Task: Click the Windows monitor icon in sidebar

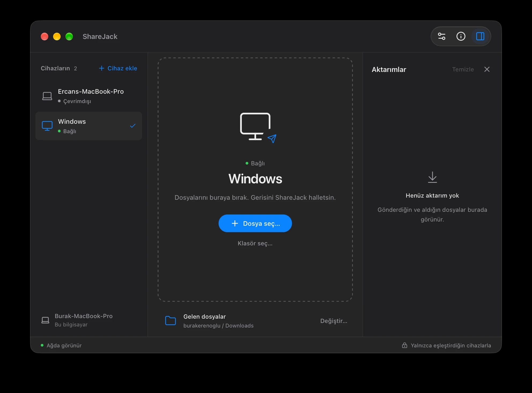Action: (47, 126)
